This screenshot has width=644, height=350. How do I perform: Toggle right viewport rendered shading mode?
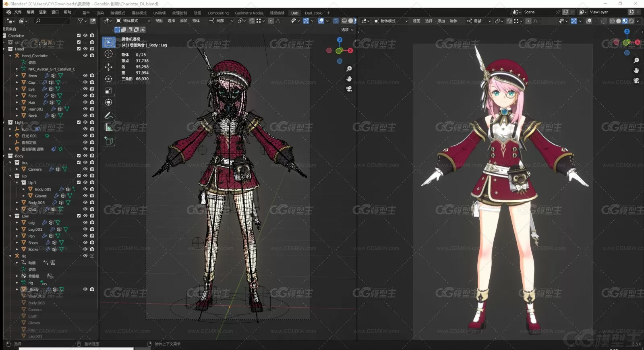631,21
